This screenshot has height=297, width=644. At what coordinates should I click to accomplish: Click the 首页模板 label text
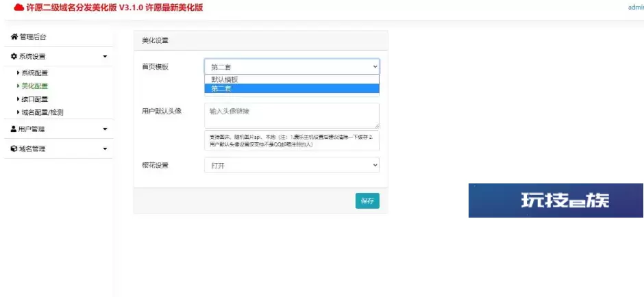tap(156, 67)
